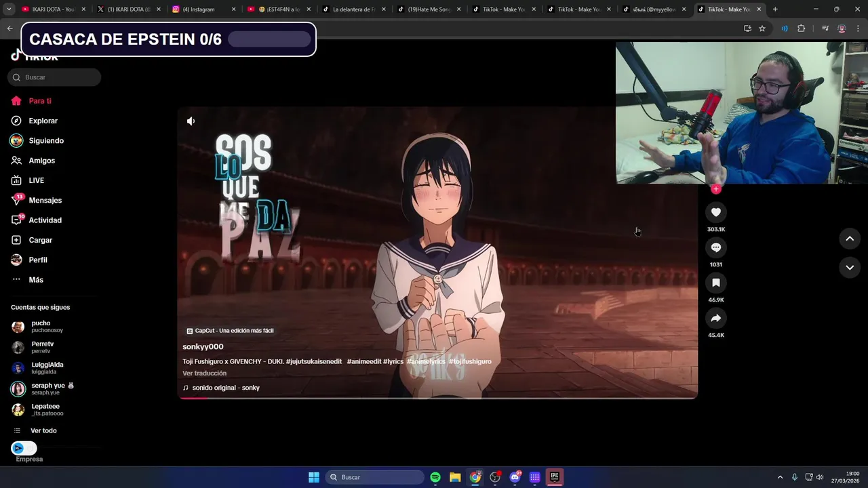
Task: Open browser extensions puzzle icon
Action: point(801,28)
